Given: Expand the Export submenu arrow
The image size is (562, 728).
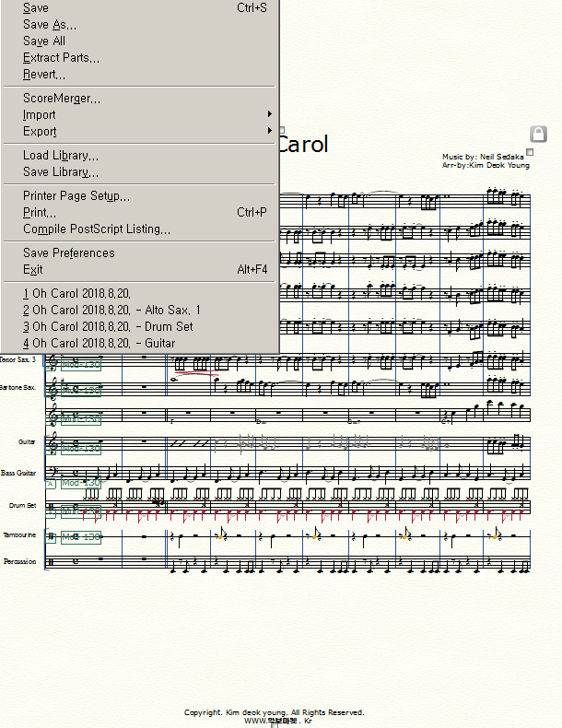Looking at the screenshot, I should (x=269, y=131).
